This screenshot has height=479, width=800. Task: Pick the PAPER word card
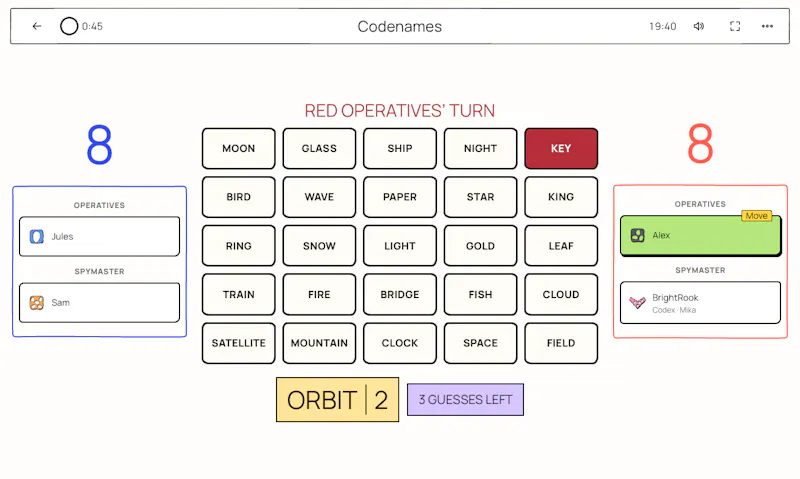[x=399, y=197]
